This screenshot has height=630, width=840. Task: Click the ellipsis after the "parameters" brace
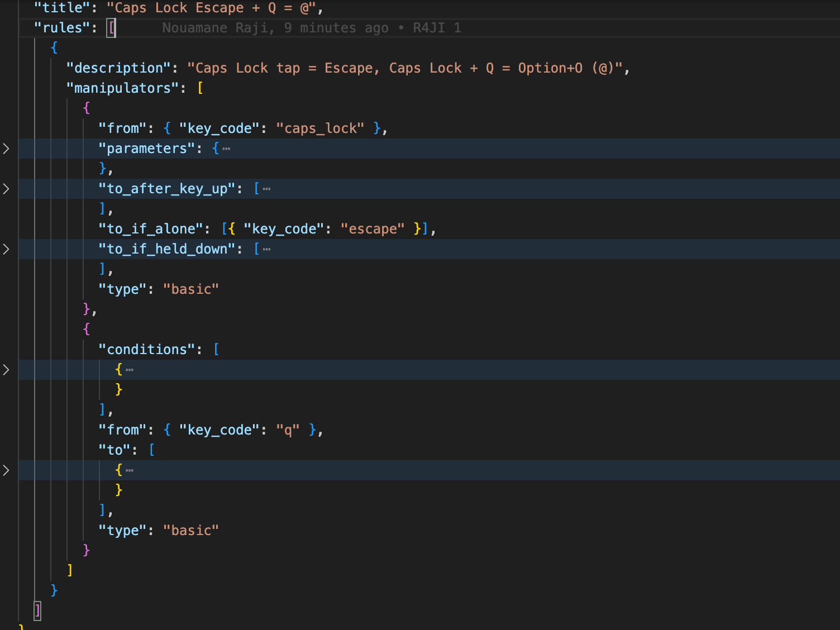click(x=226, y=149)
